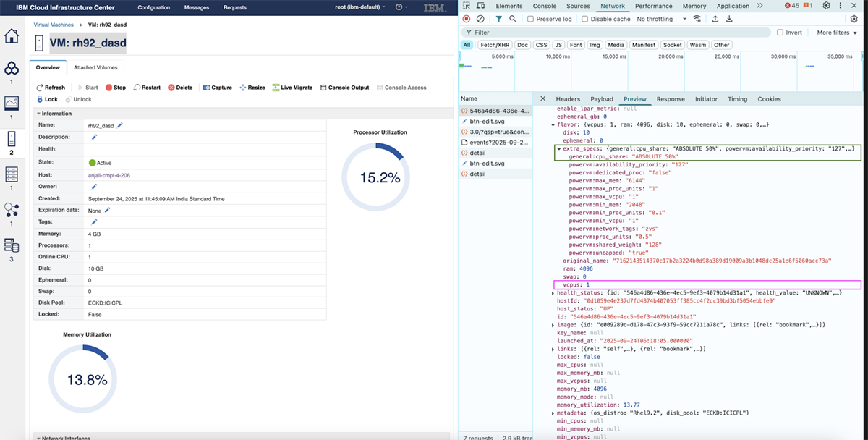Click the clear network log icon
868x440 pixels.
(480, 20)
